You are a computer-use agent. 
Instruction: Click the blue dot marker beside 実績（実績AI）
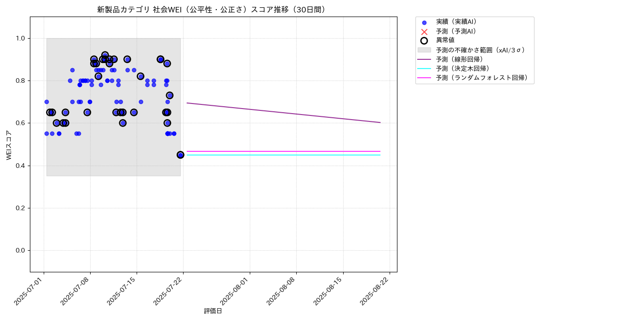click(424, 23)
